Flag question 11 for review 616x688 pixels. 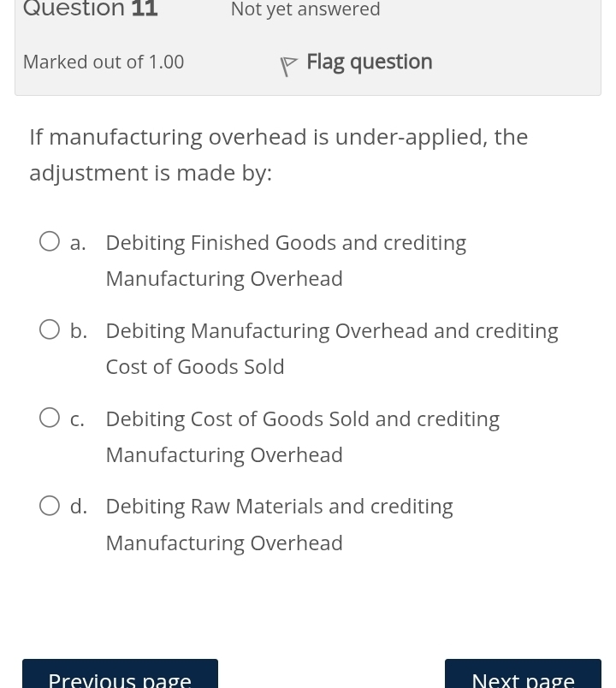pyautogui.click(x=354, y=61)
